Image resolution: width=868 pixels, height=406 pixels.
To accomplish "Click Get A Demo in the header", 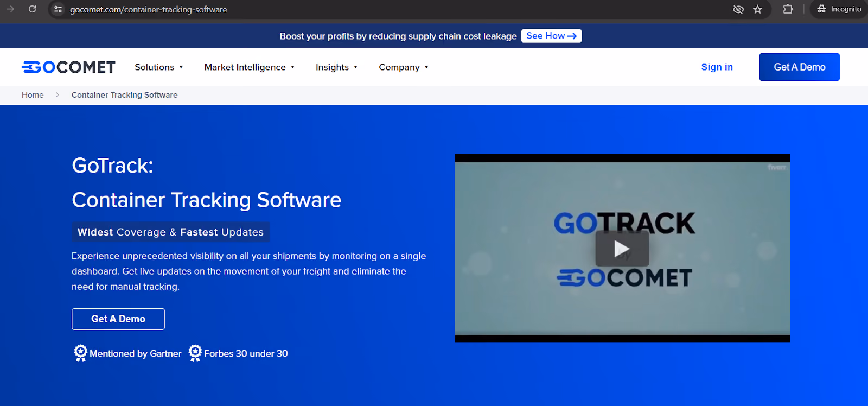I will click(800, 67).
